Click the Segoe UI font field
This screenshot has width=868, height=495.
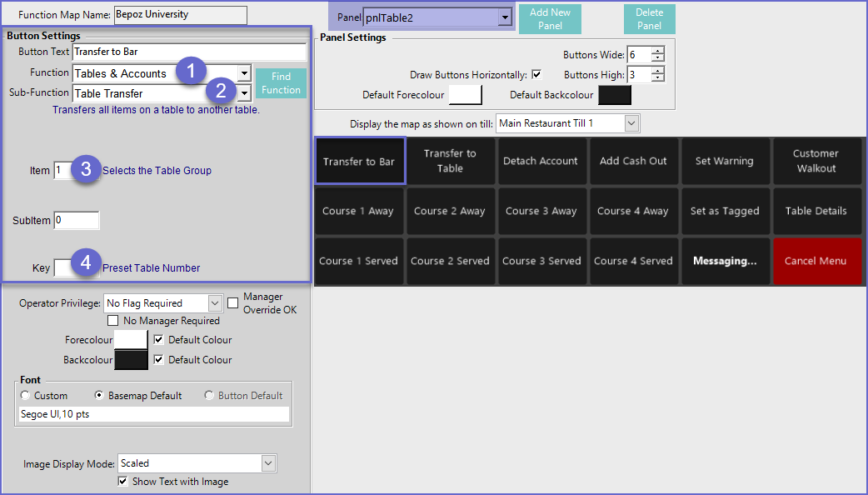[154, 414]
